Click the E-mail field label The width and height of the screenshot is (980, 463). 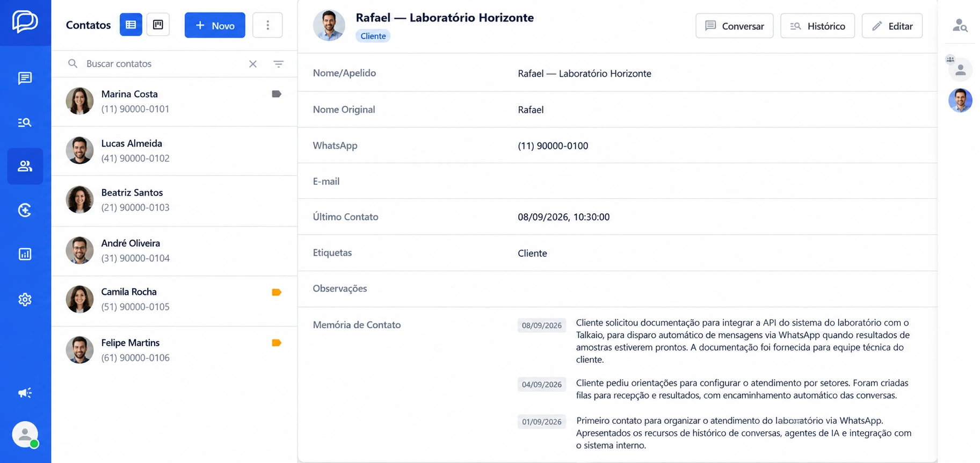326,182
